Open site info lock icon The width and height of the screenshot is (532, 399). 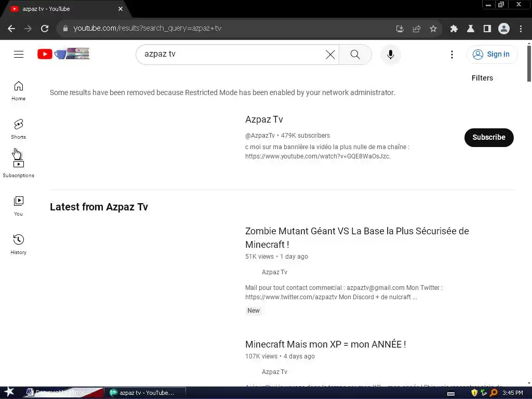(x=65, y=29)
